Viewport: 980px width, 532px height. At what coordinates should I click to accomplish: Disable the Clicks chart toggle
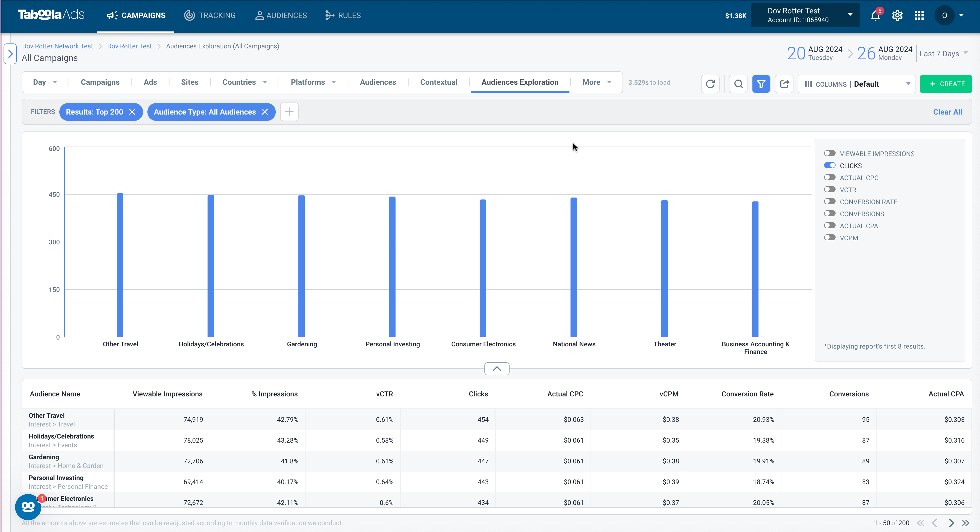point(829,165)
